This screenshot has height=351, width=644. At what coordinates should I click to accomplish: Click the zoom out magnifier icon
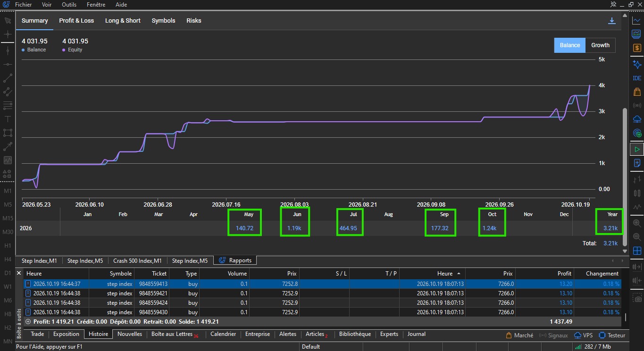click(x=637, y=237)
